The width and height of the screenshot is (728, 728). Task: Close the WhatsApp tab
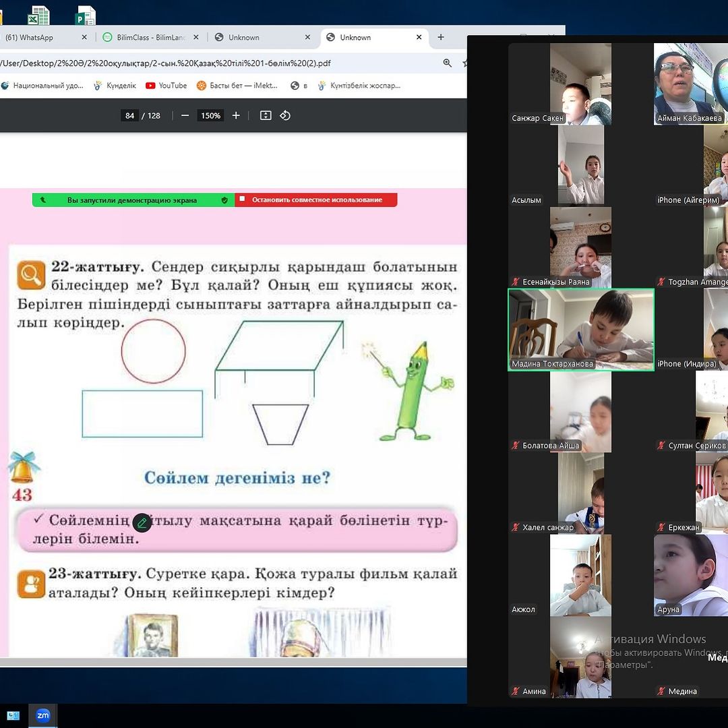coord(84,37)
